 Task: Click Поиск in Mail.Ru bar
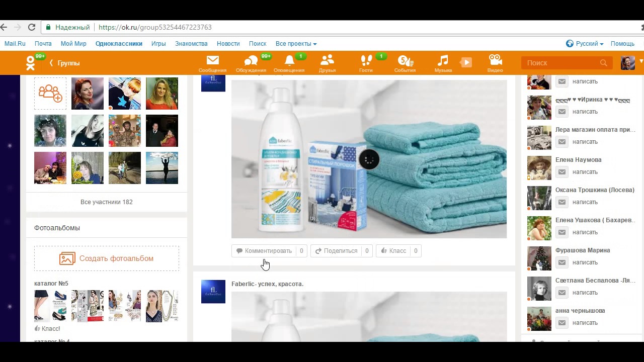[x=258, y=44]
